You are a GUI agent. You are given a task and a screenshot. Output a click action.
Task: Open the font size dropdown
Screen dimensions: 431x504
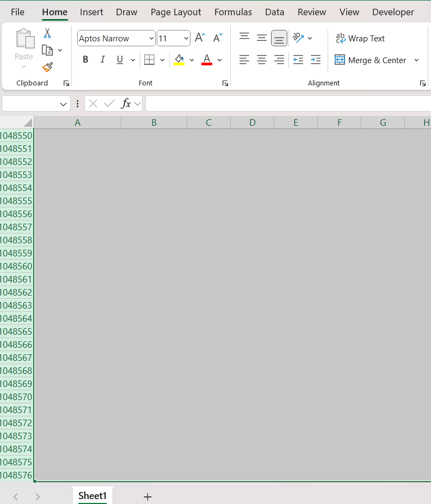[x=186, y=38]
